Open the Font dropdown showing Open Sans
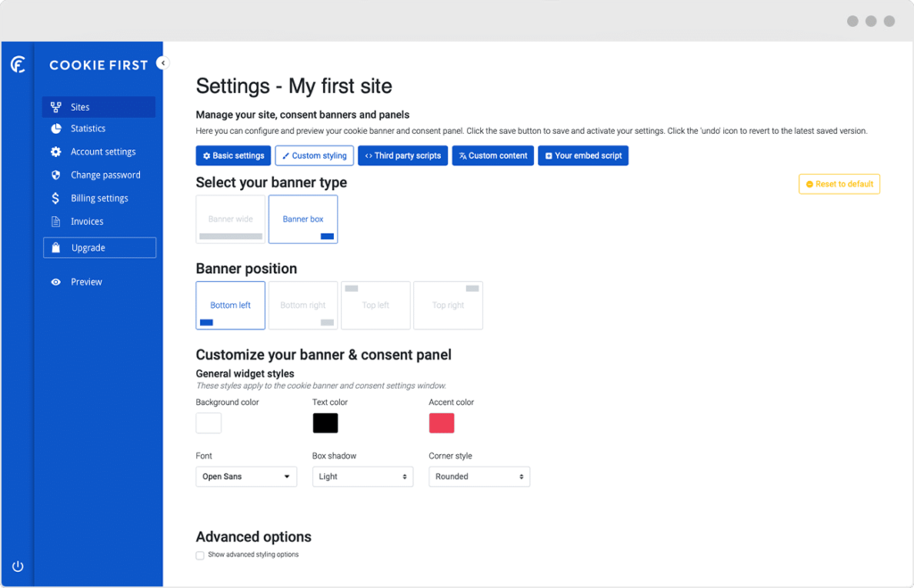This screenshot has height=588, width=914. click(245, 476)
